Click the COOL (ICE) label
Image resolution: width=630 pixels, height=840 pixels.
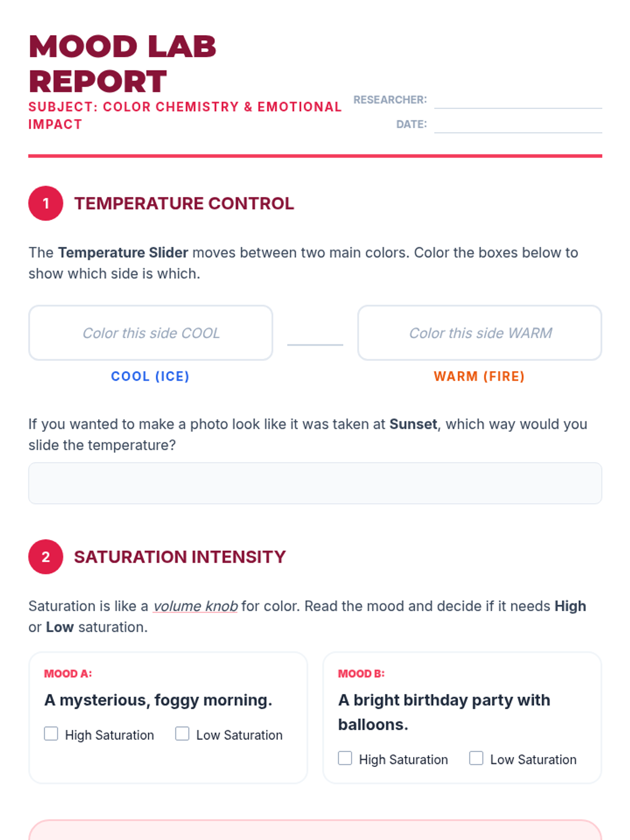coord(150,376)
